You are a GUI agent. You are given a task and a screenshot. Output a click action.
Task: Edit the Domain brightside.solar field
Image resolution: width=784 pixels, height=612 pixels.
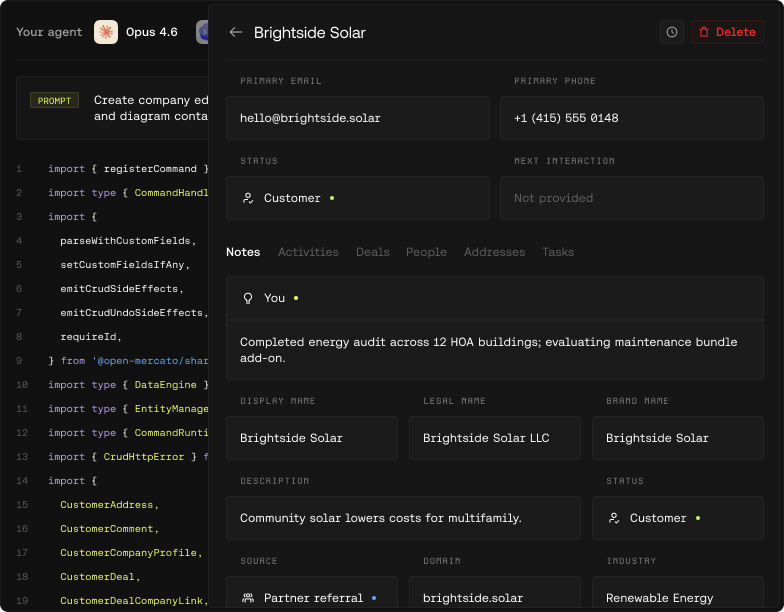pos(494,594)
